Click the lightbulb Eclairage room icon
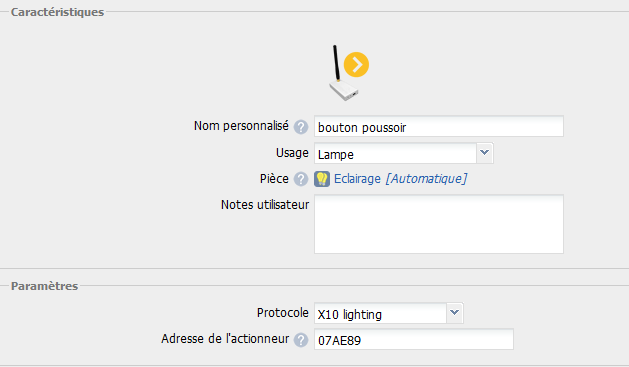This screenshot has width=629, height=367. coord(322,179)
